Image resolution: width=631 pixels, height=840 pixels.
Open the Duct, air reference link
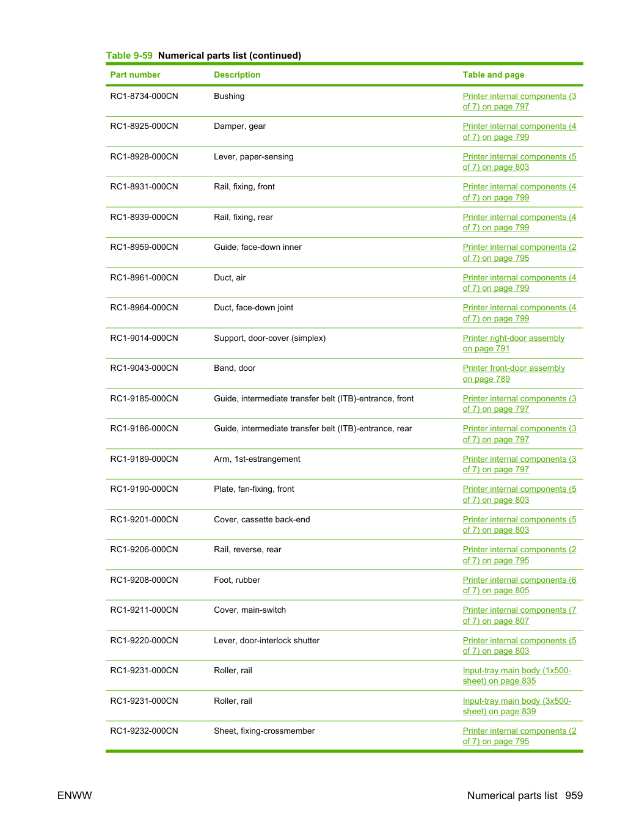[x=519, y=283]
